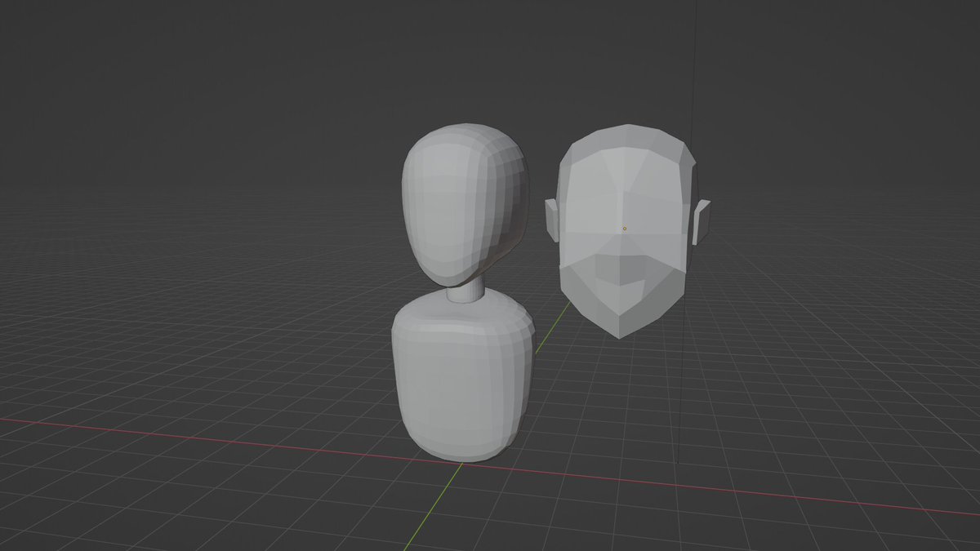
Task: Click the orange origin dot on low-poly face
Action: pyautogui.click(x=625, y=229)
